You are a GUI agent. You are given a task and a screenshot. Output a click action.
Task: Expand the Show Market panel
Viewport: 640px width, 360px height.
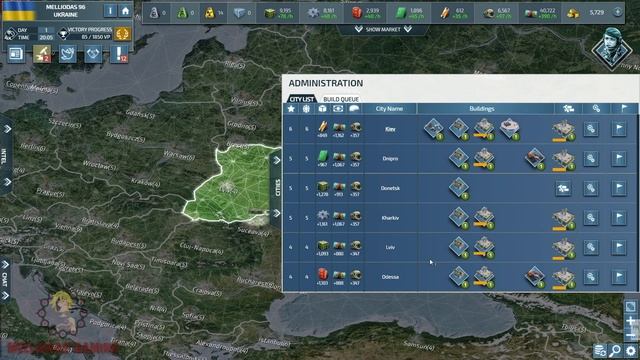click(x=383, y=29)
